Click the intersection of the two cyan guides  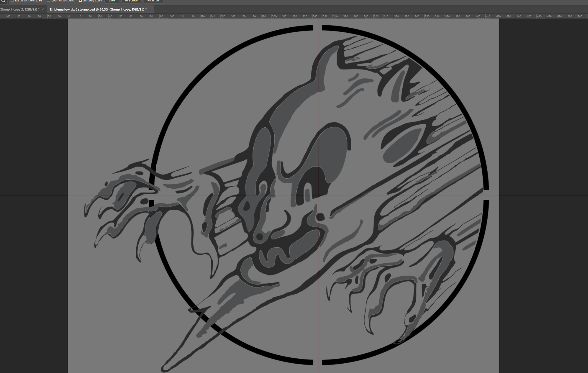click(319, 195)
